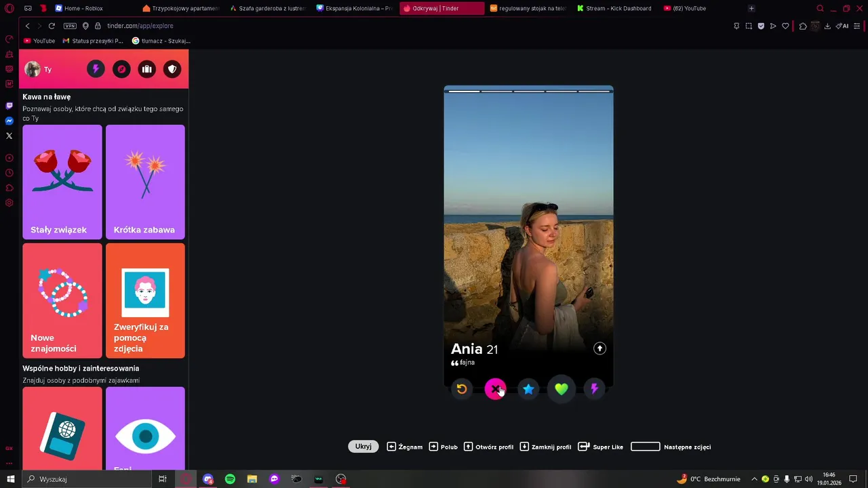The height and width of the screenshot is (488, 868).
Task: Click the pink Nope X button
Action: pyautogui.click(x=495, y=389)
